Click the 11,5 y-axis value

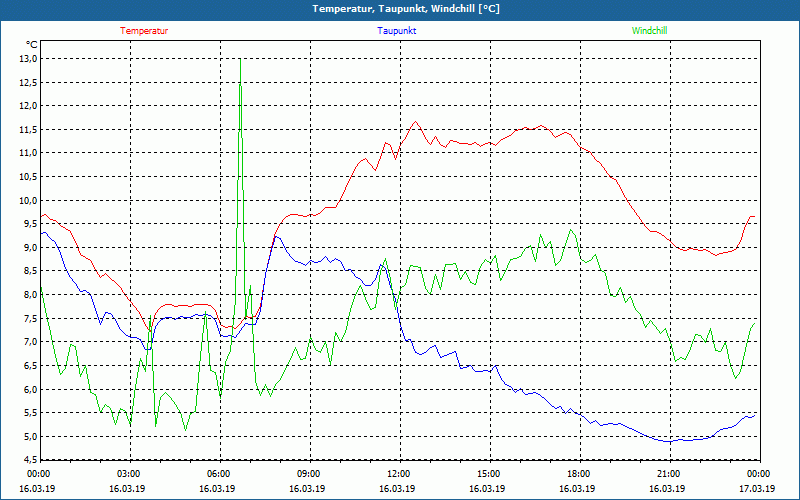click(x=28, y=130)
